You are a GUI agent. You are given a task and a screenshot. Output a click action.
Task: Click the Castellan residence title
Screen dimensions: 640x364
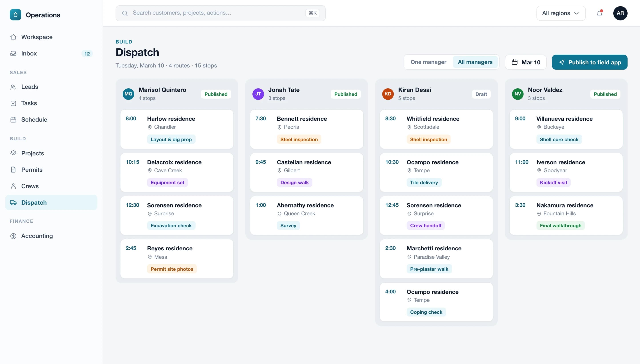[x=304, y=162]
